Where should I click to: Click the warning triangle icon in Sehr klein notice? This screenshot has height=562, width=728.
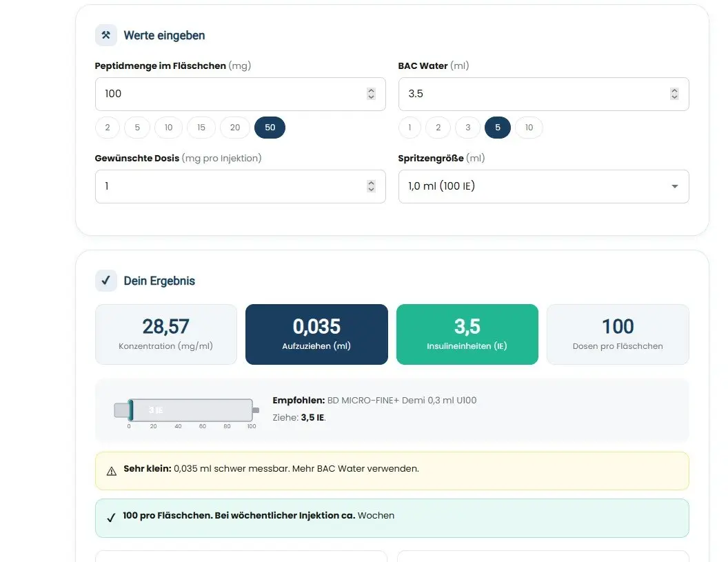(x=112, y=472)
